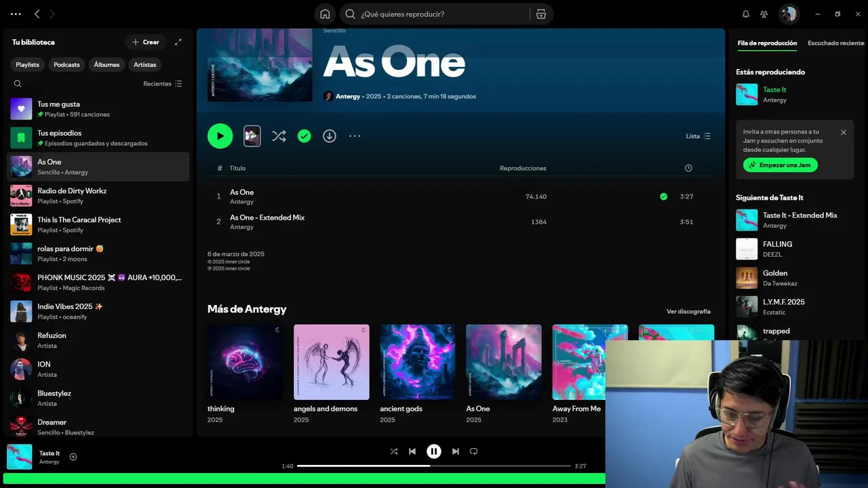
Task: Click Empezar una Jam button
Action: pos(781,165)
